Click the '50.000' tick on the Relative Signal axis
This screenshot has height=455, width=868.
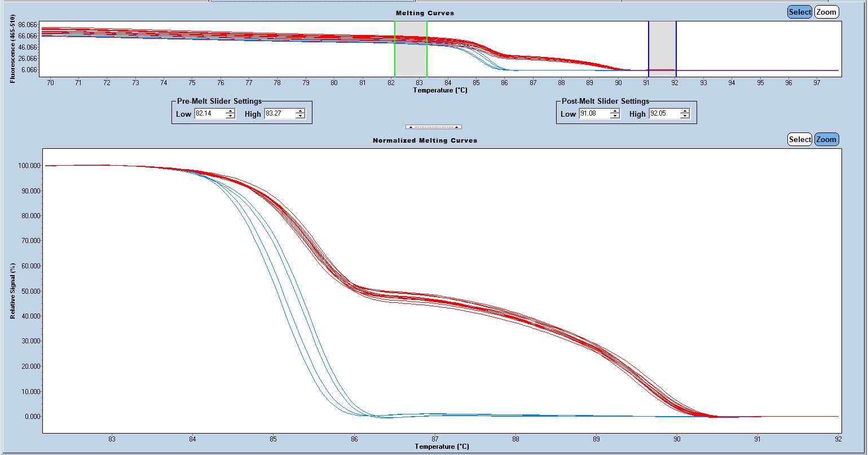tap(30, 291)
